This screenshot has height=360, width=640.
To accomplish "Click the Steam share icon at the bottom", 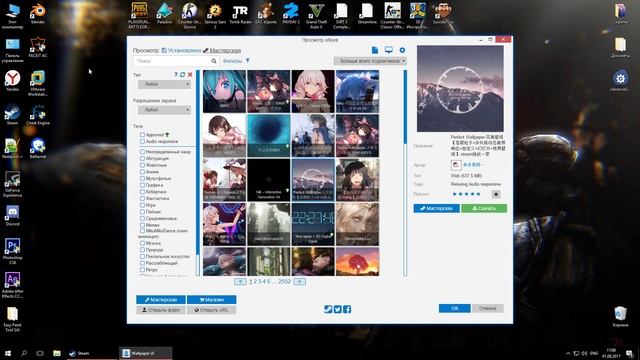I will (328, 309).
